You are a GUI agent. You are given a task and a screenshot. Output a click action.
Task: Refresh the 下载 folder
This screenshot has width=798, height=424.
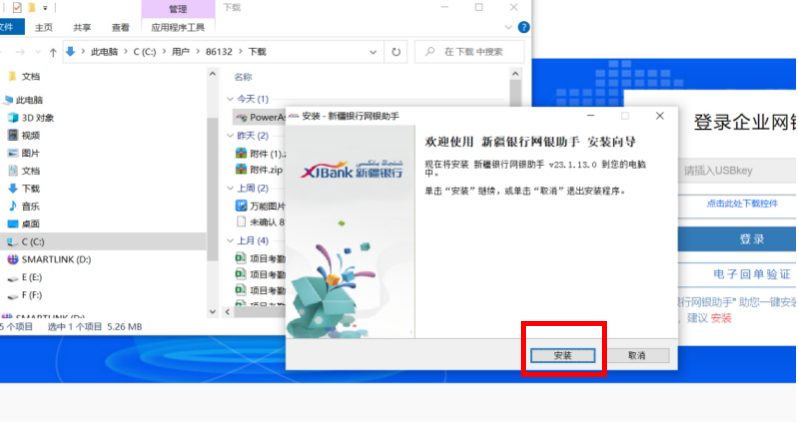pyautogui.click(x=396, y=52)
